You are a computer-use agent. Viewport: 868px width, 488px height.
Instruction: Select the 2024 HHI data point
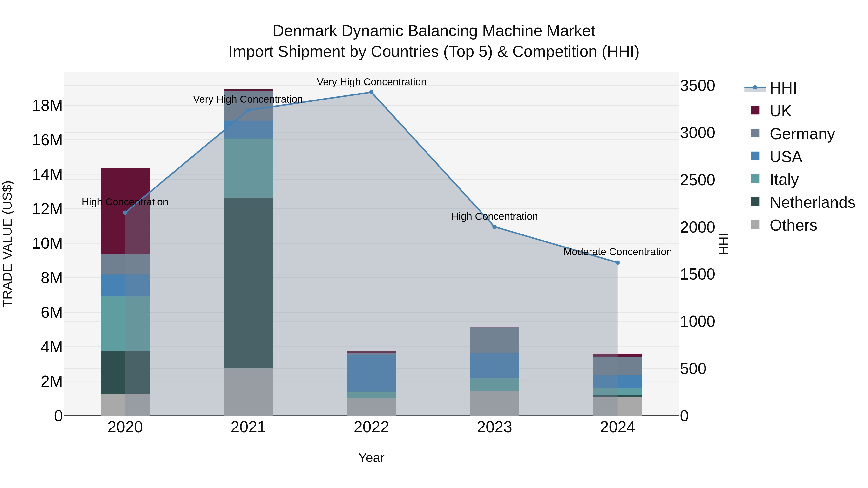[618, 263]
